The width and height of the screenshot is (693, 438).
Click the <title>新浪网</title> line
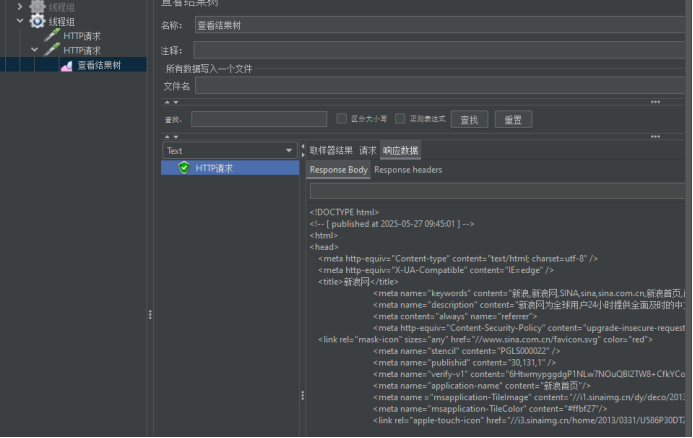358,282
